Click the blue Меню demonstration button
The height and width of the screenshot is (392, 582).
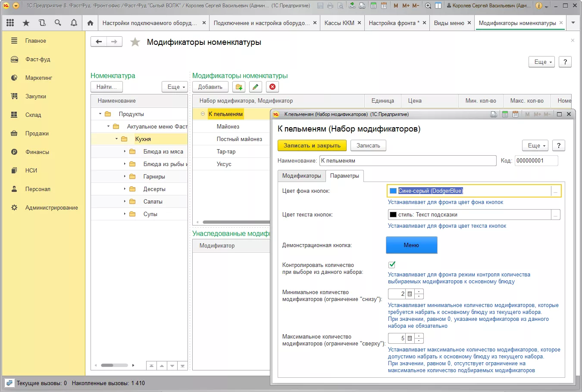pyautogui.click(x=412, y=245)
